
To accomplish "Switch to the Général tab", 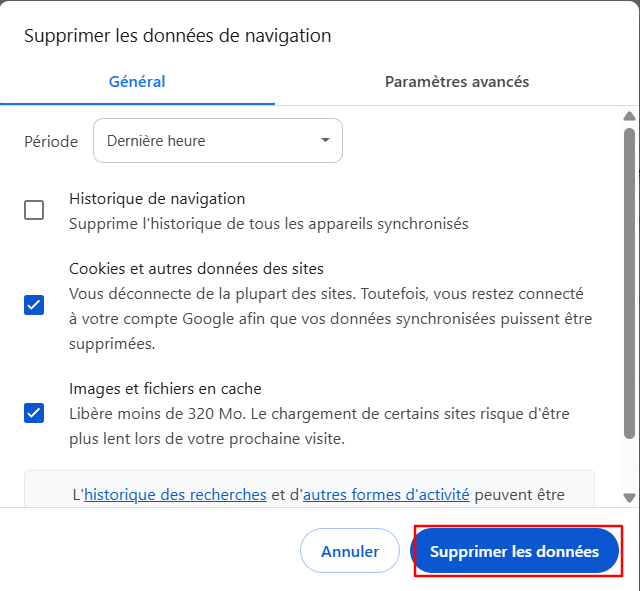I will click(137, 82).
